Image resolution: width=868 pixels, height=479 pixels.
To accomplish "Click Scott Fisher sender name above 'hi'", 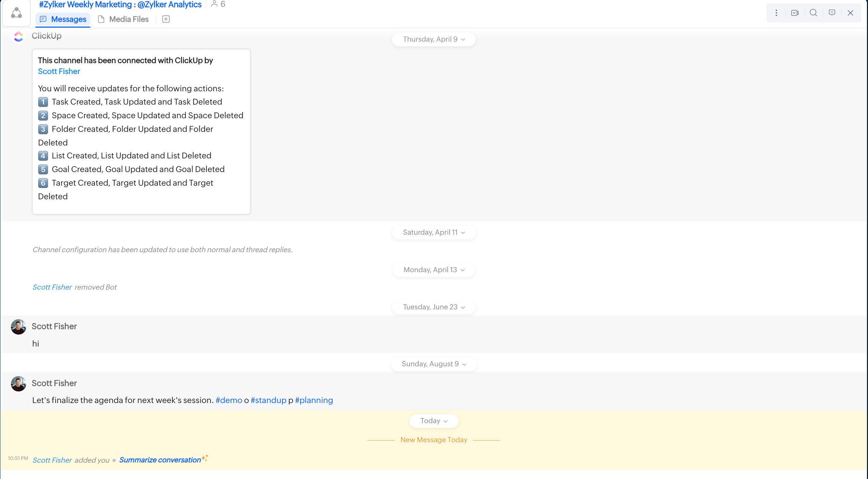I will (x=54, y=326).
